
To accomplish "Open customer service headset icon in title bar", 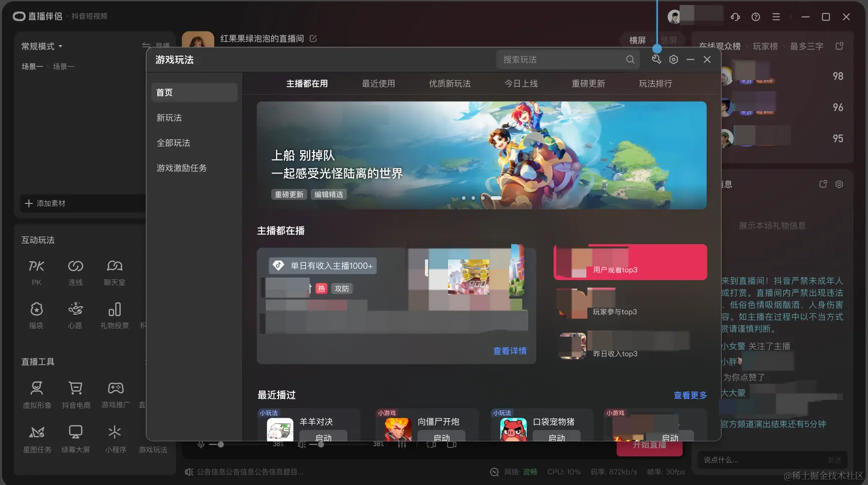I will click(x=735, y=17).
